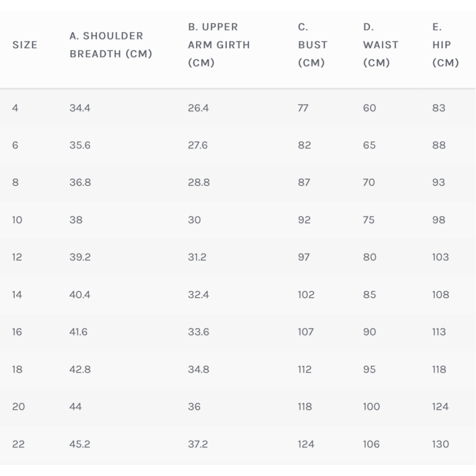
Task: Select waist value 100 in size 20 row
Action: coord(371,407)
